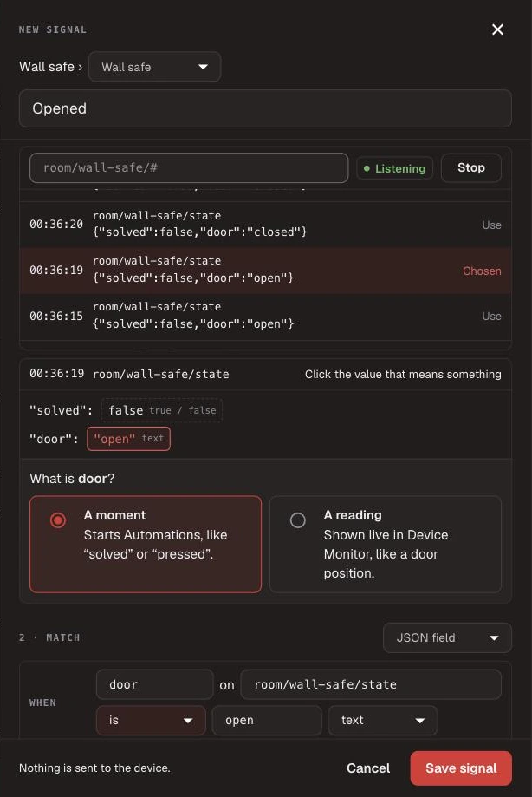Click the 00:36:19 timestamp in the detail header

pos(56,374)
